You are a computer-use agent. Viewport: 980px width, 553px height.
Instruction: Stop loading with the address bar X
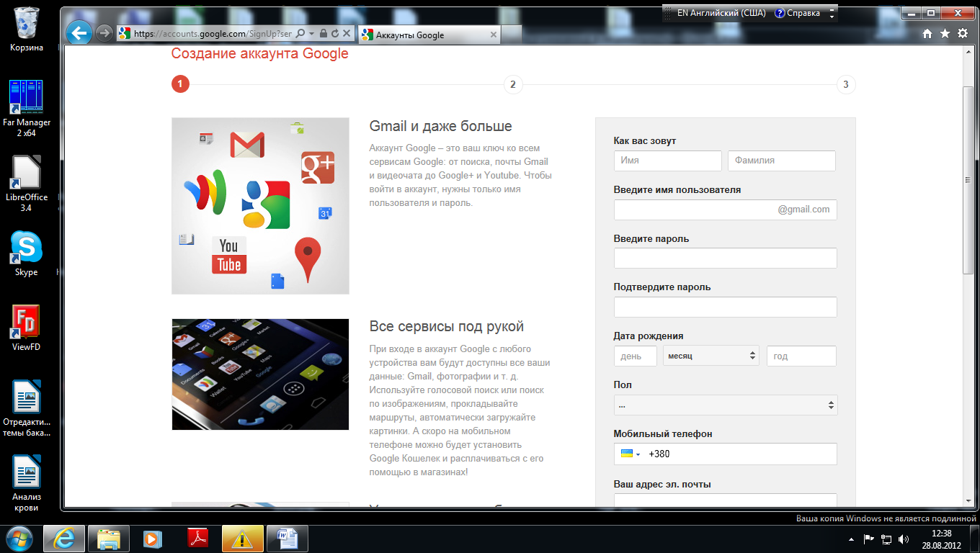(x=346, y=34)
